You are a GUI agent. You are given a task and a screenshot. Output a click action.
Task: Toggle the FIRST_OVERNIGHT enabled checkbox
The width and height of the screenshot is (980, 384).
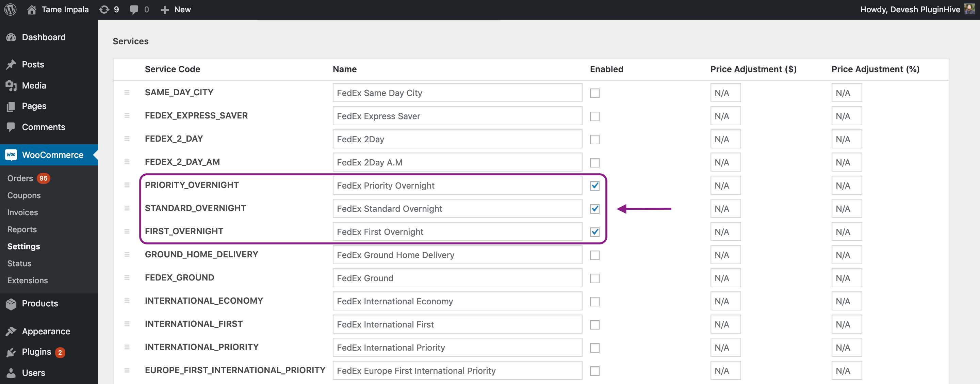[x=594, y=231]
